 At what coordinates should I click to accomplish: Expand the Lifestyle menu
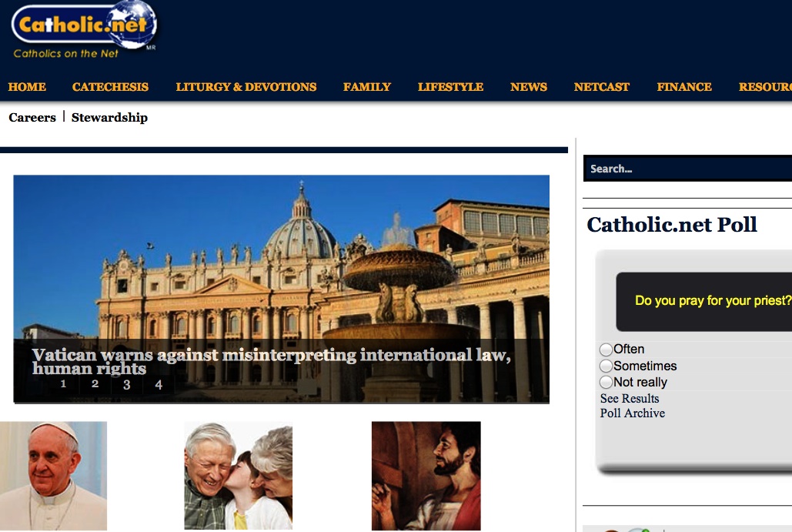tap(450, 87)
